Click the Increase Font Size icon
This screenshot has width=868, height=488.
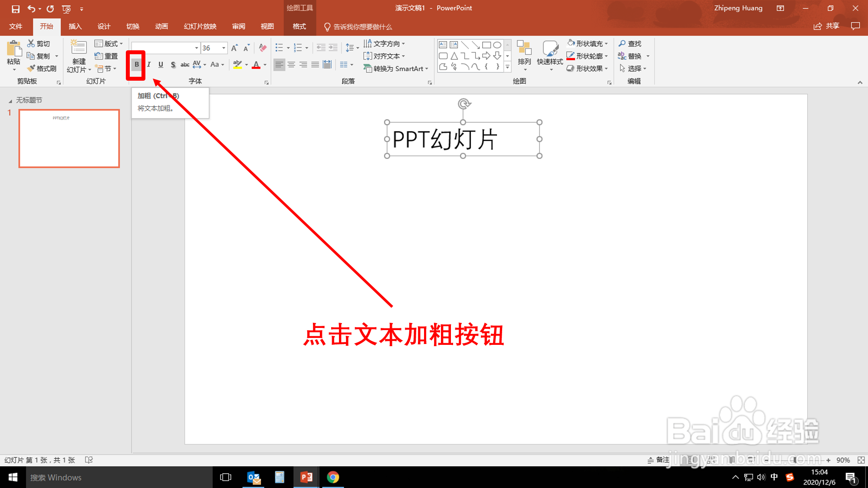coord(234,48)
